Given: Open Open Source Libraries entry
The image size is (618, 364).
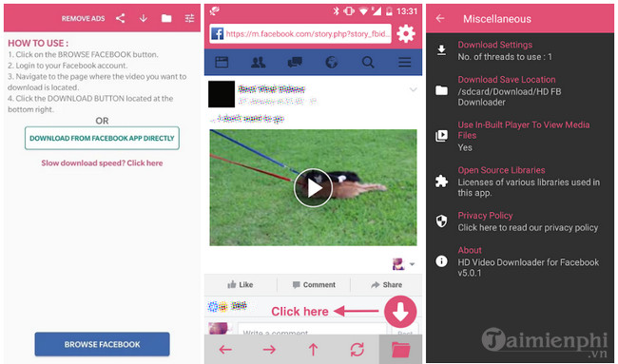Looking at the screenshot, I should [x=520, y=182].
